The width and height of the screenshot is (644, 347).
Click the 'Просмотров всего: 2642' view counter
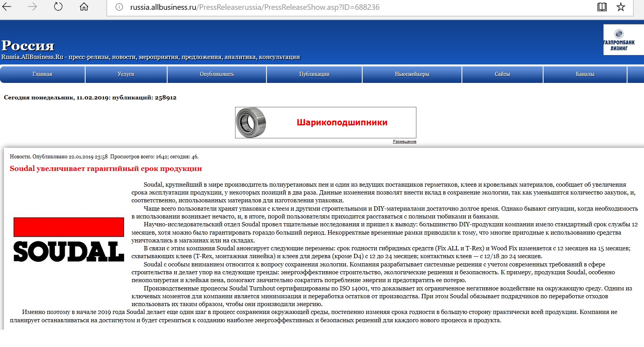coord(139,157)
